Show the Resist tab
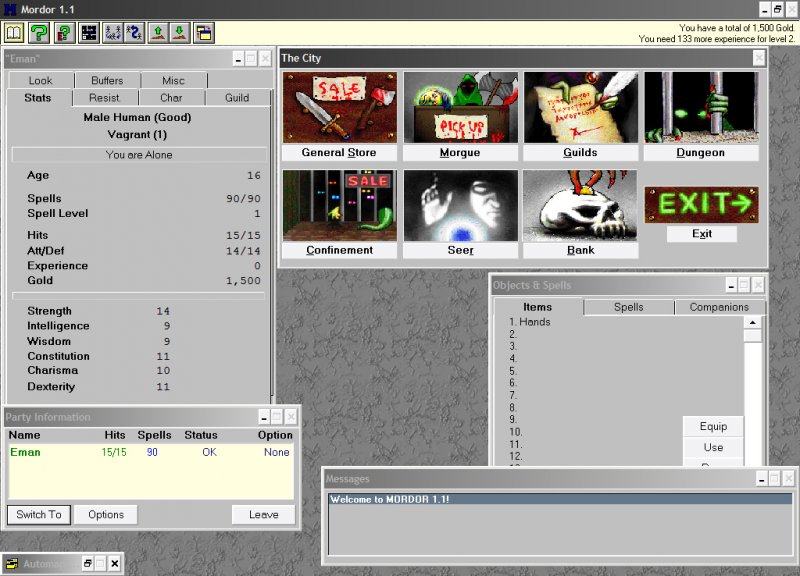 click(104, 97)
